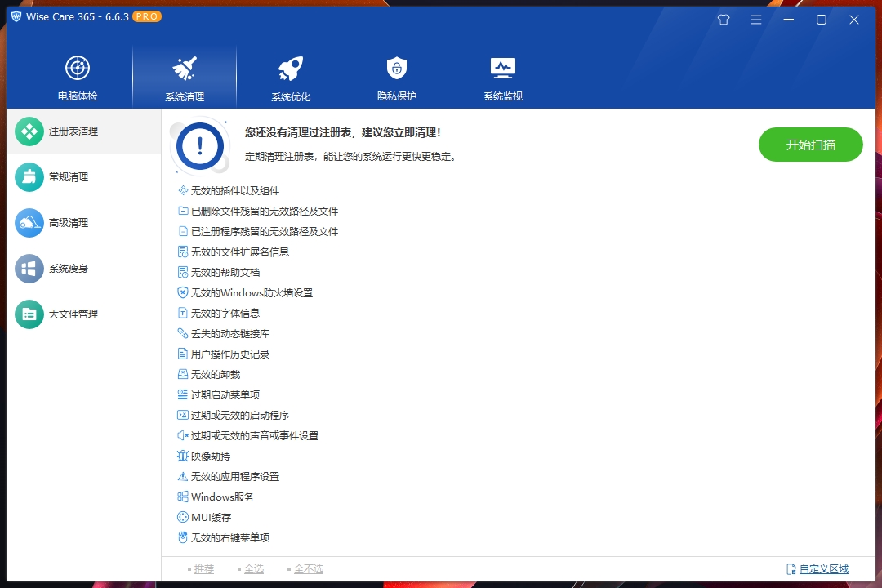This screenshot has width=882, height=588.
Task: Click the icon beside 过期或无效的启动程序
Action: point(183,415)
